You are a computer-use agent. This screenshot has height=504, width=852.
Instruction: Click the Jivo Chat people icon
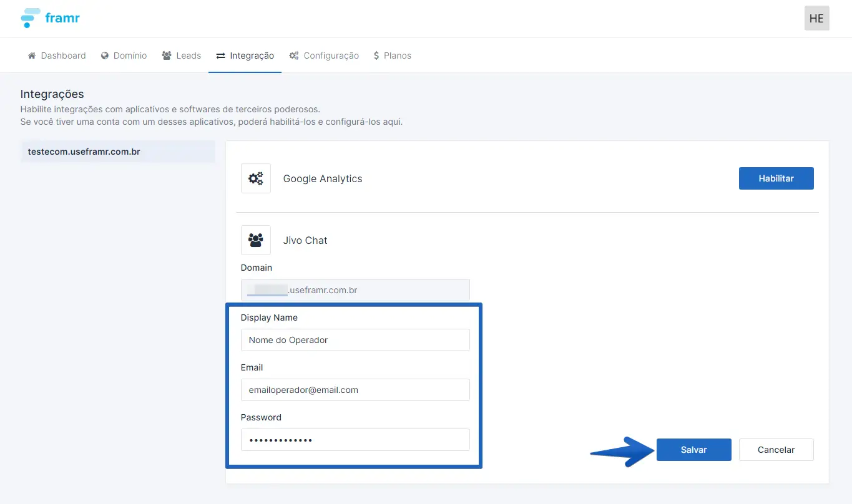point(256,240)
